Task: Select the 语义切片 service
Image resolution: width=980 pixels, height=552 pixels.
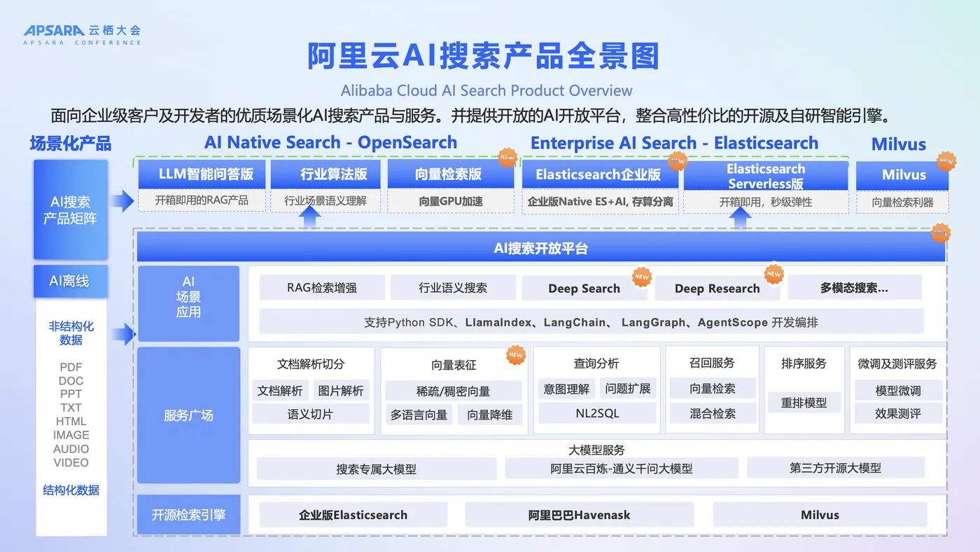Action: click(311, 414)
